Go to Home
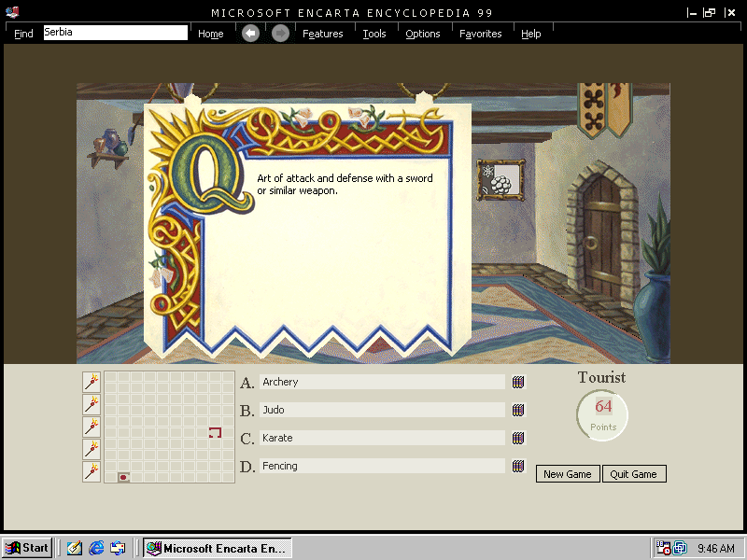Image resolution: width=747 pixels, height=560 pixels. tap(211, 34)
